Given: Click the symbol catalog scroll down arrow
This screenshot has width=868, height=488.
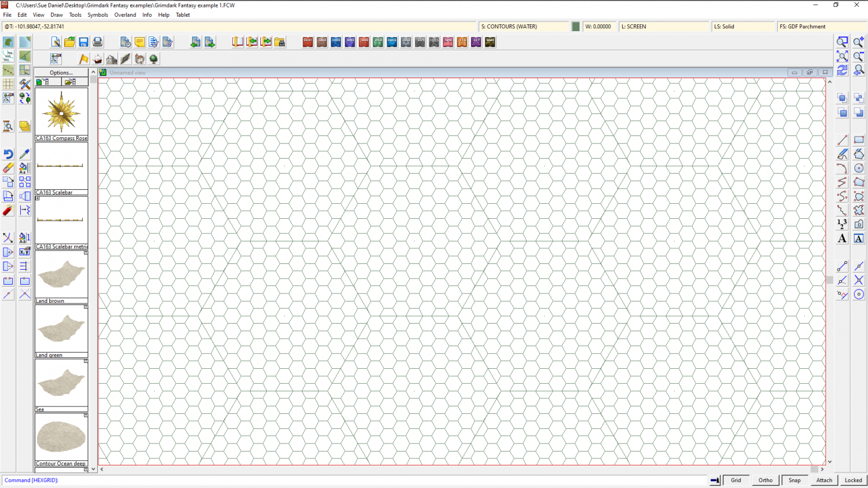Looking at the screenshot, I should [x=93, y=469].
